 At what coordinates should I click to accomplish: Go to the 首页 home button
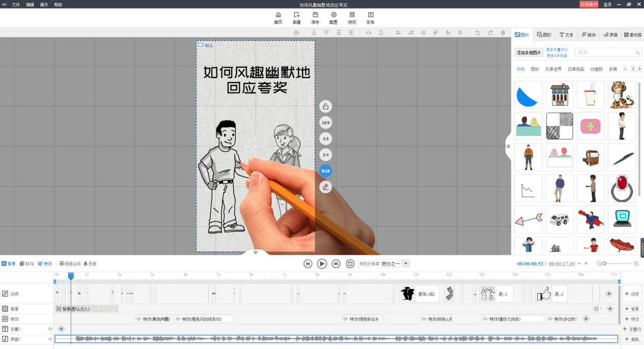point(278,18)
